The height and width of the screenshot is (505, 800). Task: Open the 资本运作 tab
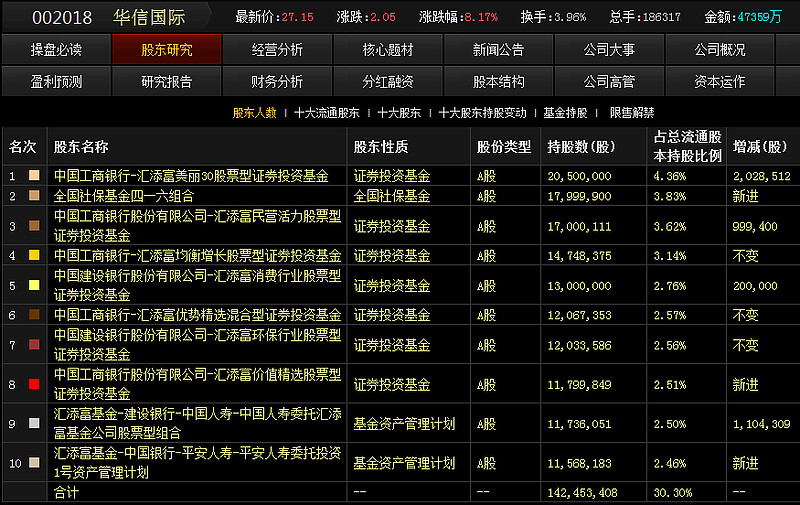tap(719, 81)
